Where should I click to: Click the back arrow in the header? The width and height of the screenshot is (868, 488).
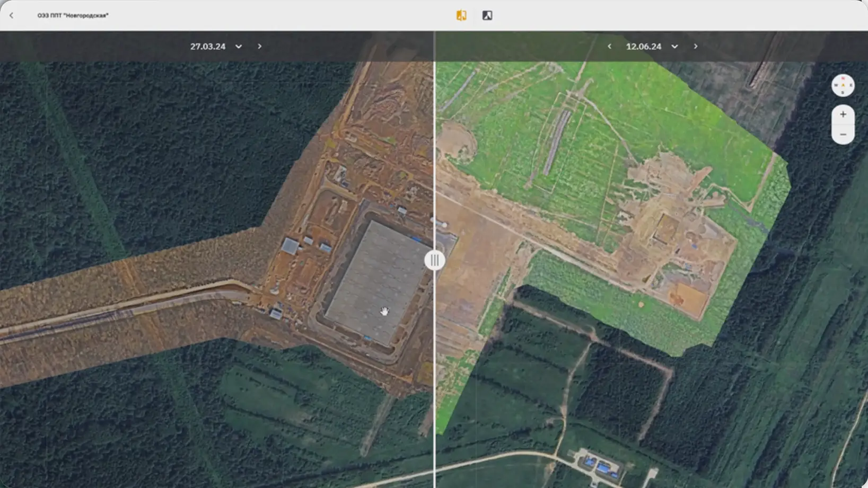(11, 15)
